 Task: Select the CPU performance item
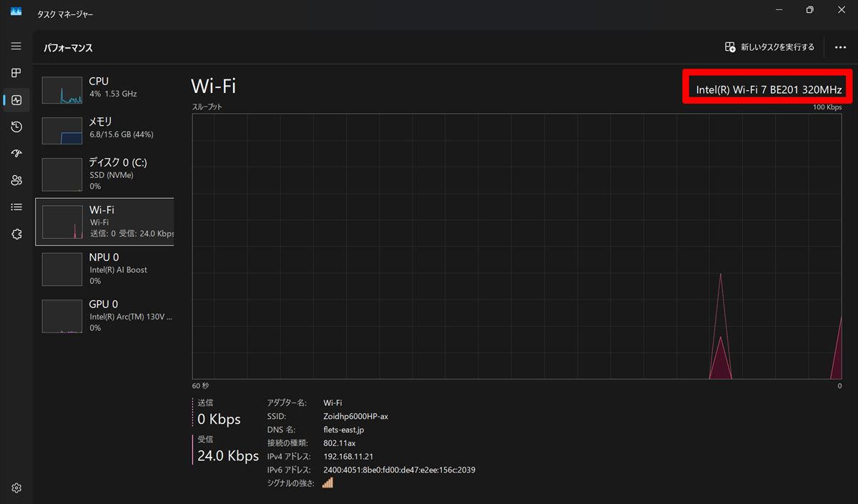click(x=104, y=90)
